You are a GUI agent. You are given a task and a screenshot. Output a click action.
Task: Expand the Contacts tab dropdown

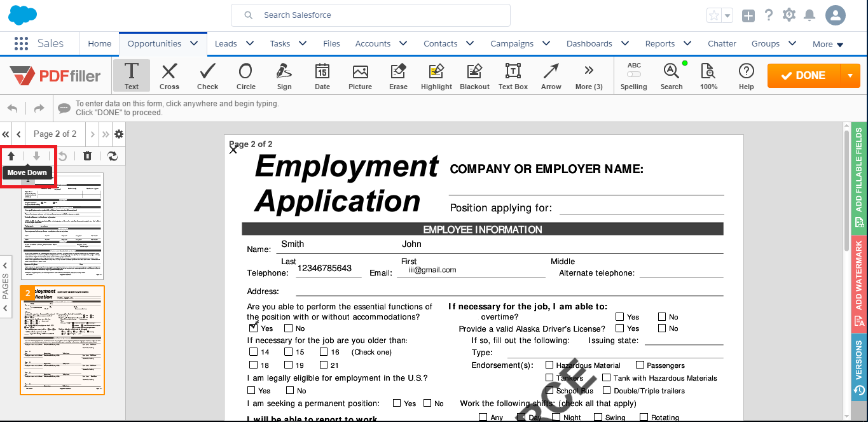[470, 43]
